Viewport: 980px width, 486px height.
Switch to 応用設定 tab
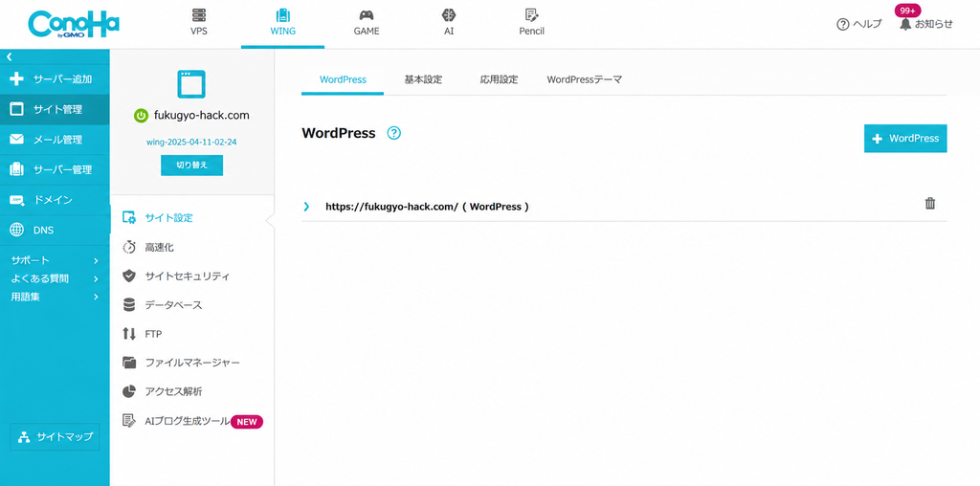499,80
